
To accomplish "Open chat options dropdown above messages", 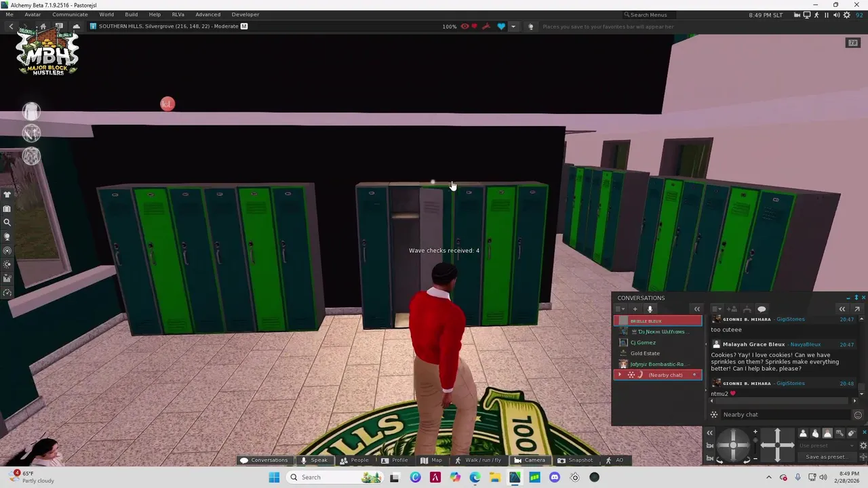I will (717, 309).
